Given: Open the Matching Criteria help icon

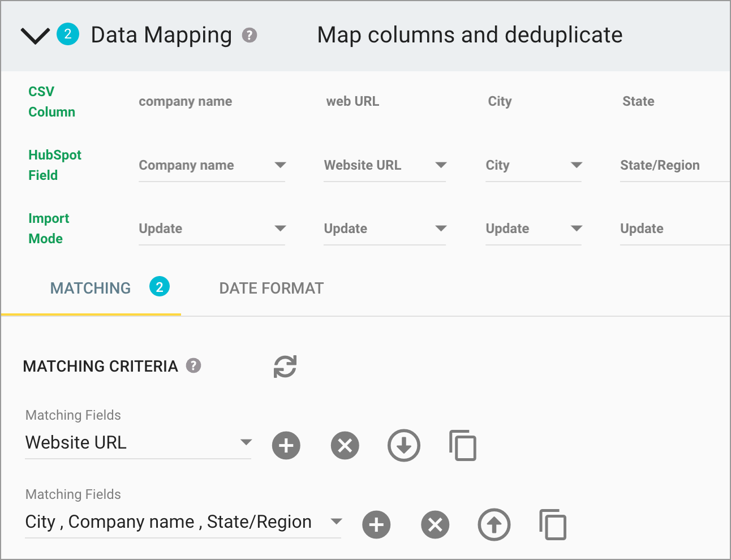Looking at the screenshot, I should coord(193,366).
